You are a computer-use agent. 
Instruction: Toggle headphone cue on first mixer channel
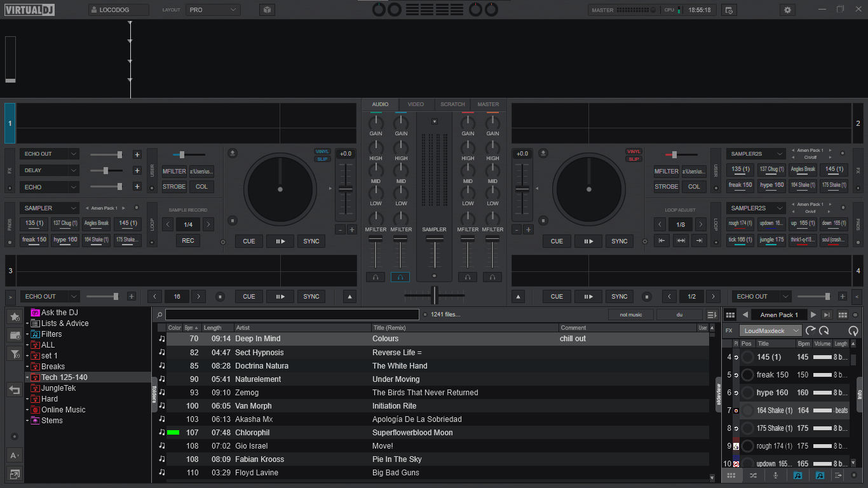coord(376,277)
